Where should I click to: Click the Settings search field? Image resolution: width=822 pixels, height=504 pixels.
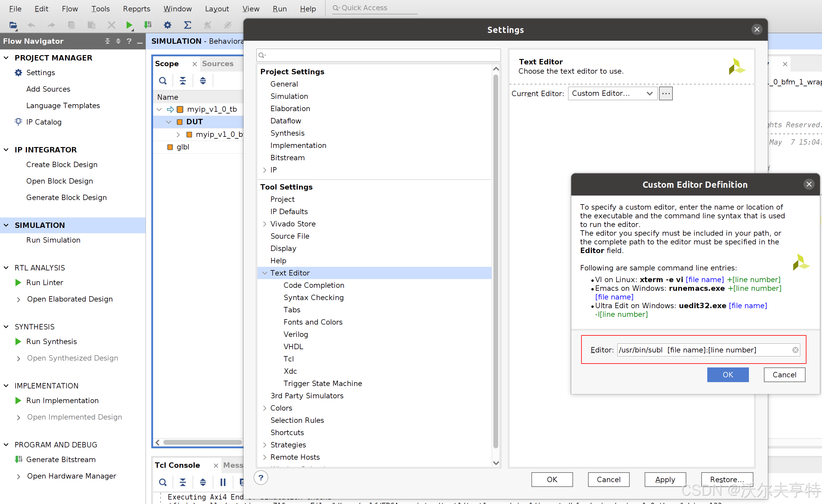pos(378,55)
